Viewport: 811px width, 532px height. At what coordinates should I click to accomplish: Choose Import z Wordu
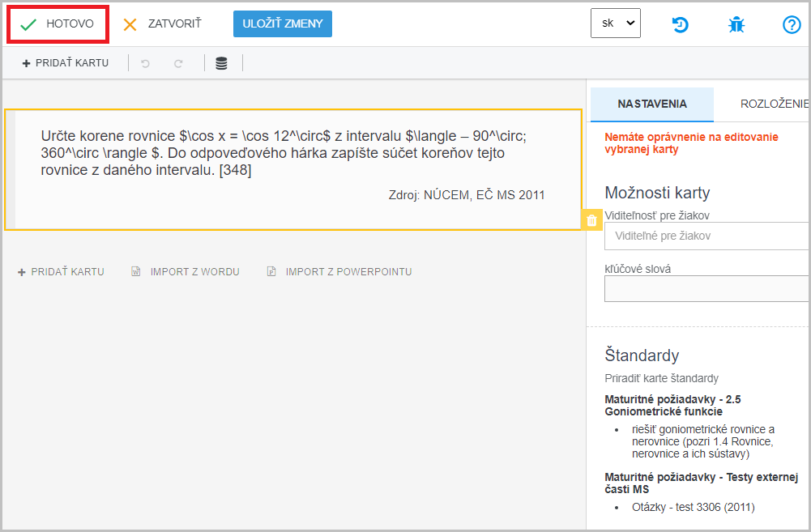[186, 272]
